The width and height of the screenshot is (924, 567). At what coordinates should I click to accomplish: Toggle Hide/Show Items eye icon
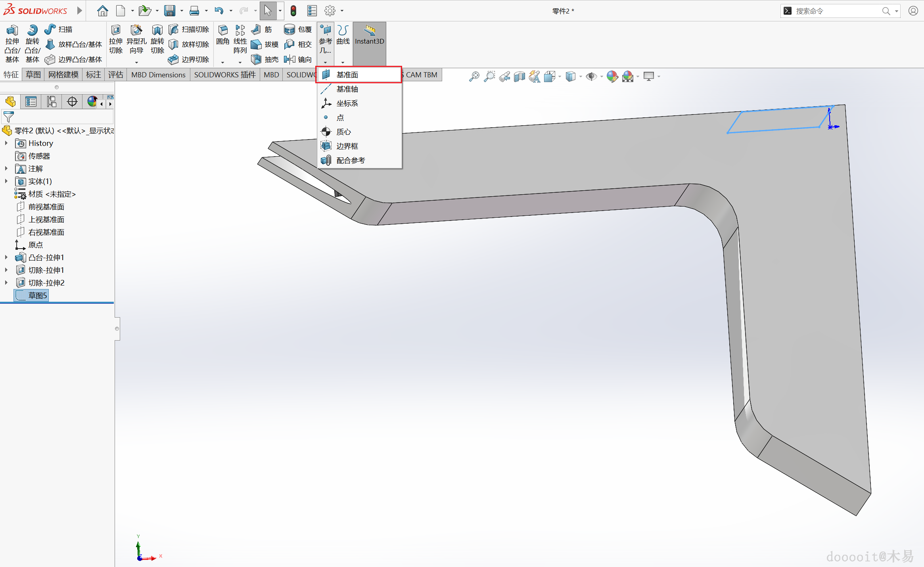(x=591, y=76)
